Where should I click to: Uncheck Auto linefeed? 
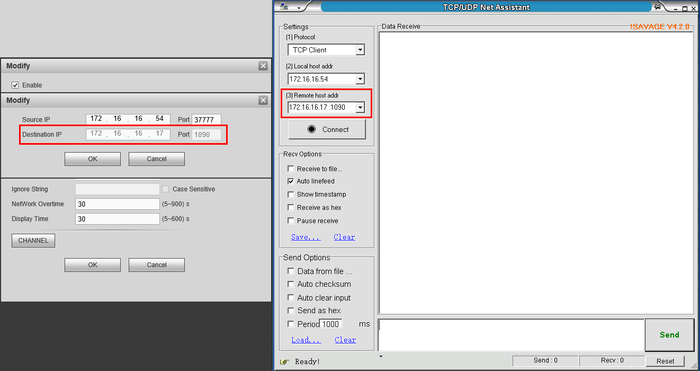(291, 181)
